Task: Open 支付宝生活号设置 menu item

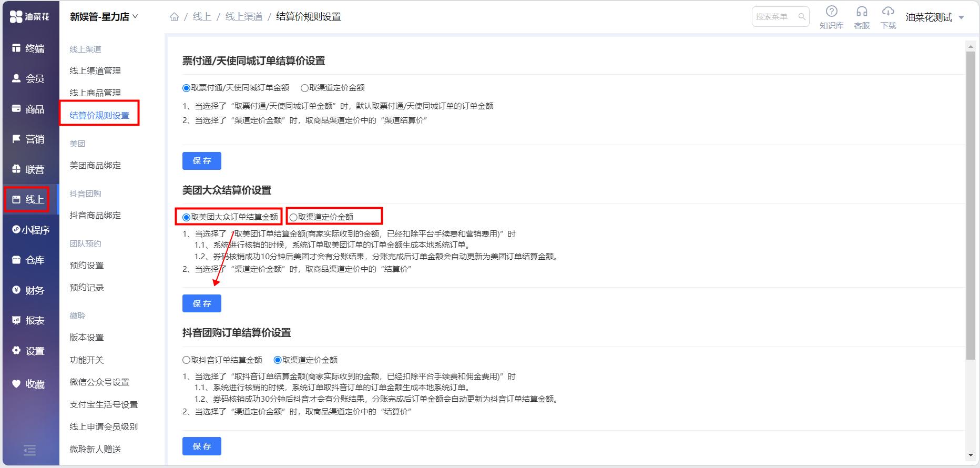Action: click(104, 404)
